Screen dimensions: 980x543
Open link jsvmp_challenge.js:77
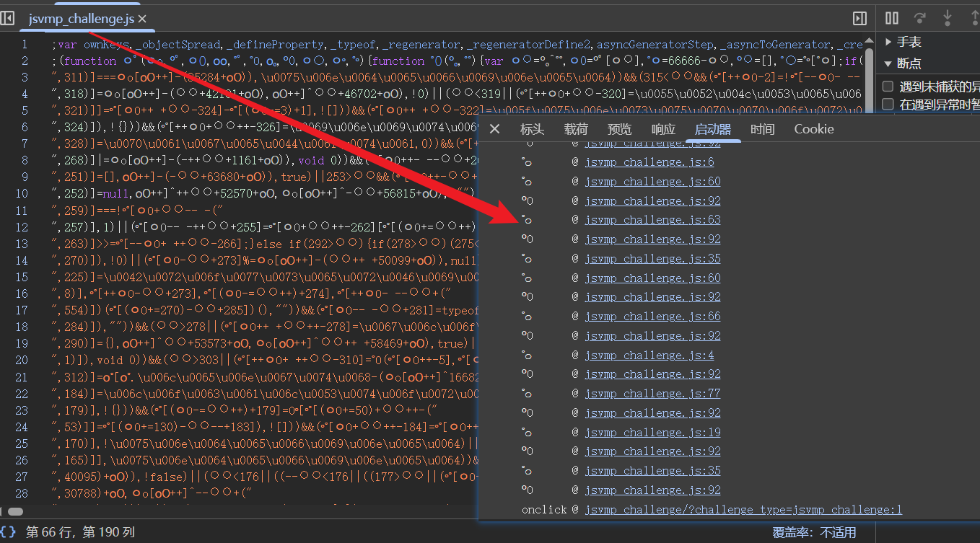click(652, 394)
